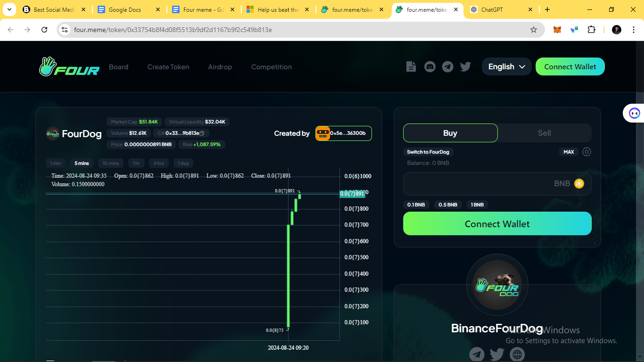Switch to the Sell toggle

[x=545, y=133]
